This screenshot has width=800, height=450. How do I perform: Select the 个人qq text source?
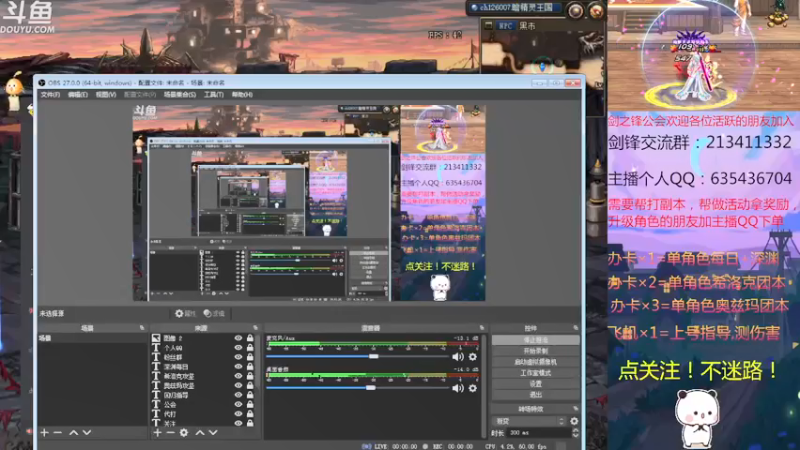(x=173, y=348)
